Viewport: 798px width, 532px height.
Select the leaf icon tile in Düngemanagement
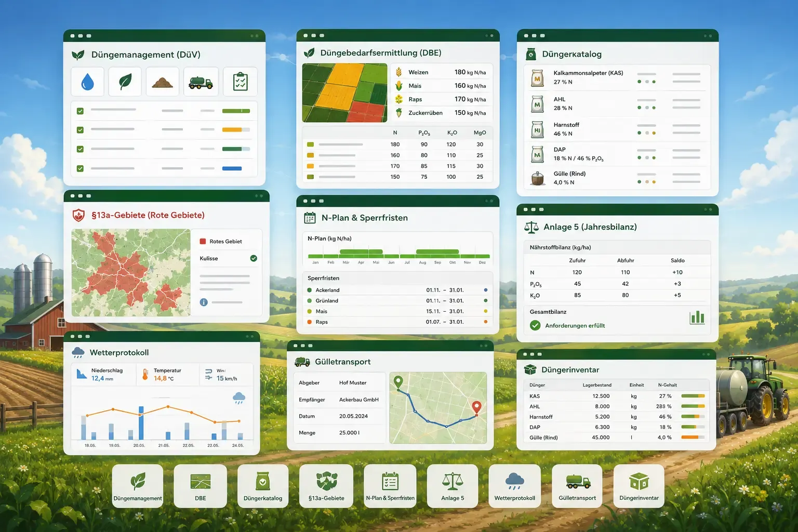click(x=125, y=82)
